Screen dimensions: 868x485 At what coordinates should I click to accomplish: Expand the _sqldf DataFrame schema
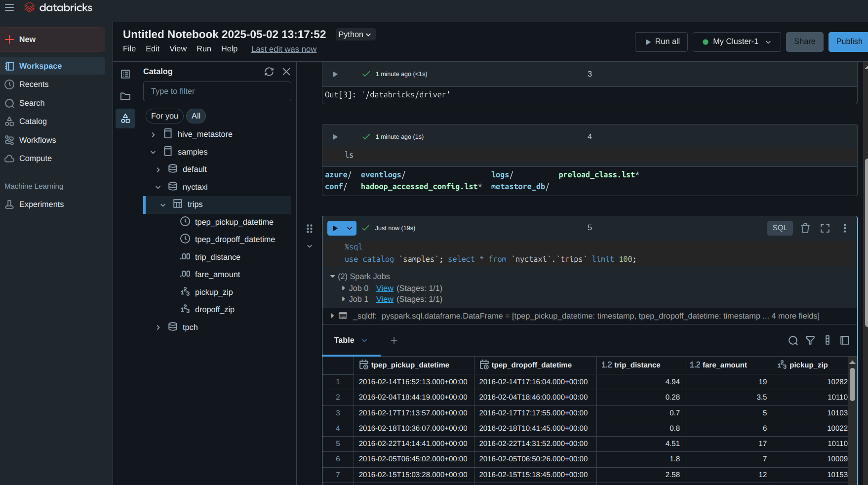point(332,316)
